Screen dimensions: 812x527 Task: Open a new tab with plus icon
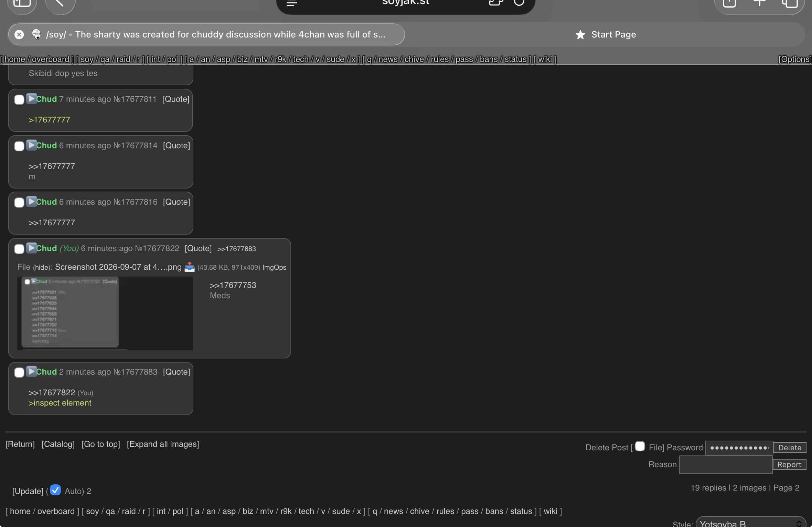point(759,3)
